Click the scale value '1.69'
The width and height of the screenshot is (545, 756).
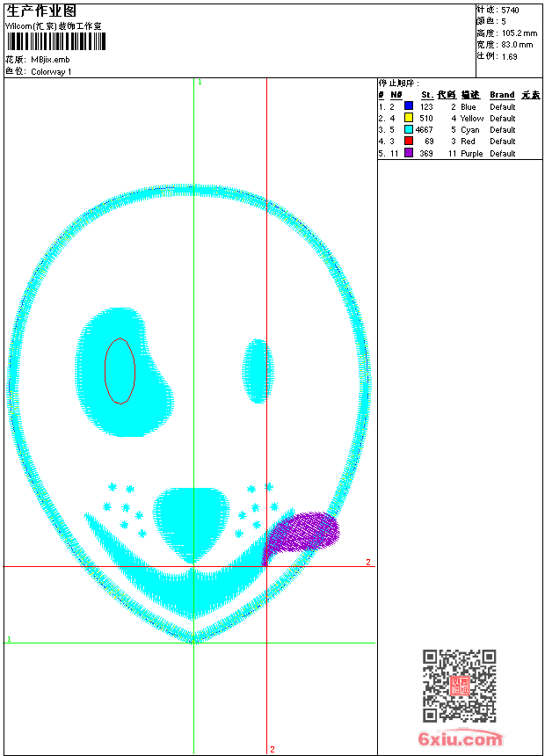point(509,56)
